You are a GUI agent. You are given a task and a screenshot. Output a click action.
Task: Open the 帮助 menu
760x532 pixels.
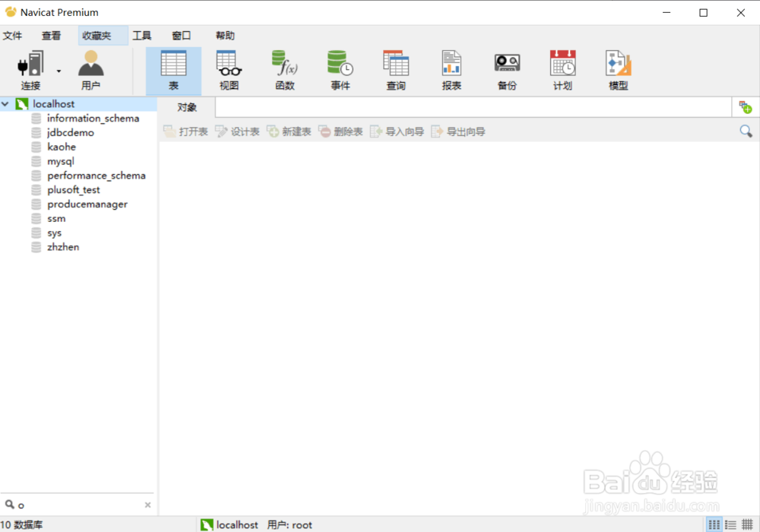click(x=225, y=36)
